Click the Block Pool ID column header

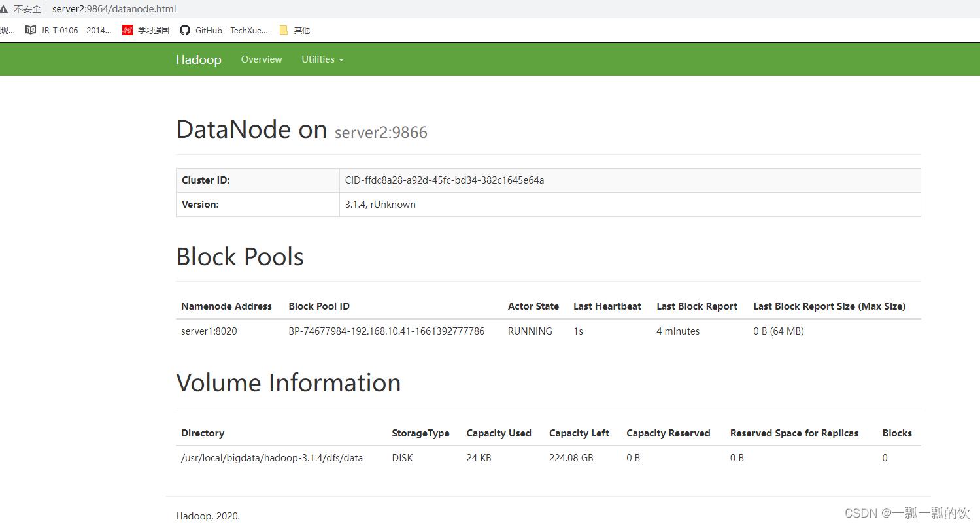click(319, 306)
